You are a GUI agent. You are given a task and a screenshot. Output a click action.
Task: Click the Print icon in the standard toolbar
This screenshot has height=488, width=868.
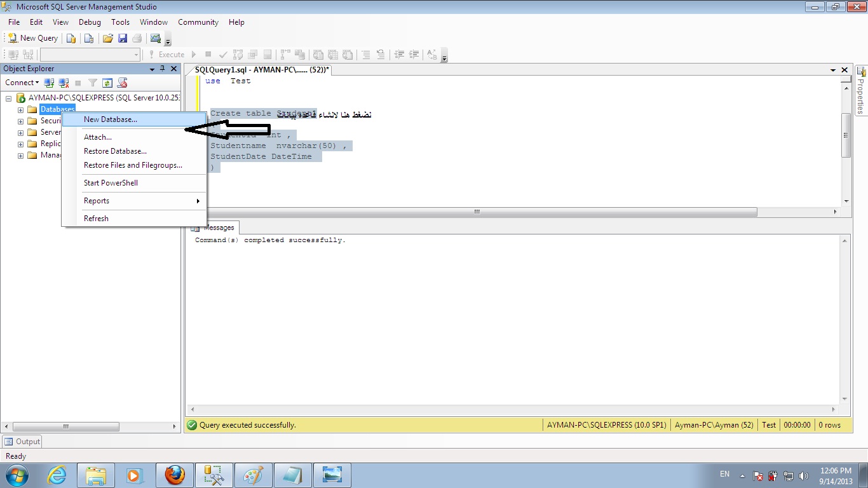click(137, 38)
